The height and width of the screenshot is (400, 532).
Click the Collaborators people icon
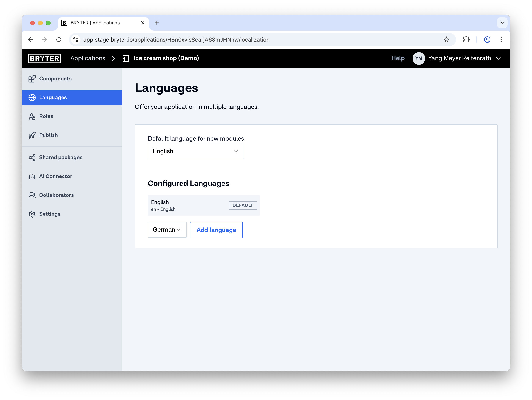[32, 195]
